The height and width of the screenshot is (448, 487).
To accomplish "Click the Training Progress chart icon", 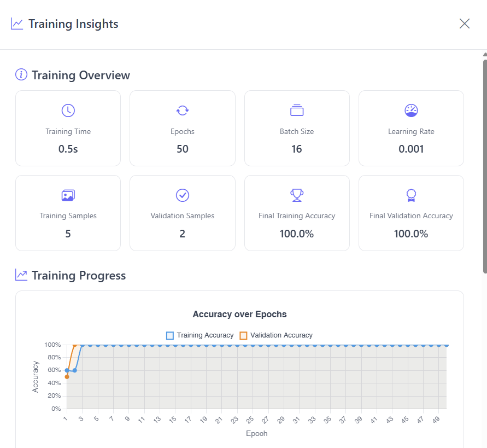I will [21, 275].
